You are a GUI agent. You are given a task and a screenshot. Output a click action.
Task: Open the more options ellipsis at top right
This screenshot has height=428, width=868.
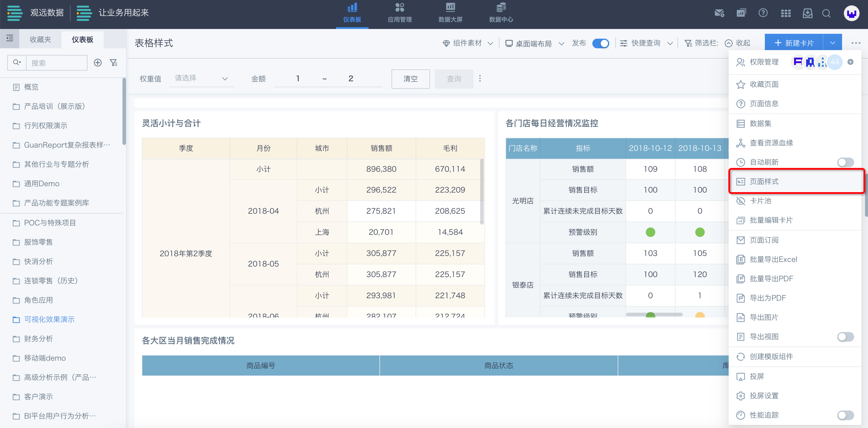click(x=856, y=43)
